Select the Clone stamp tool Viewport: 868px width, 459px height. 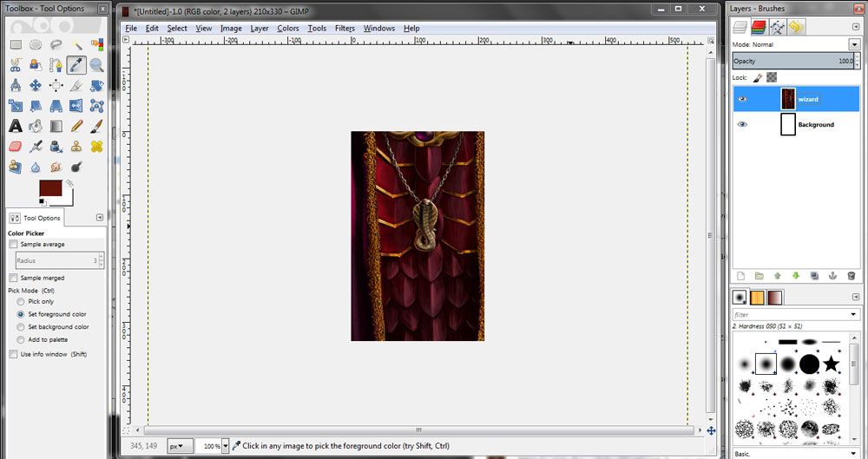tap(76, 146)
